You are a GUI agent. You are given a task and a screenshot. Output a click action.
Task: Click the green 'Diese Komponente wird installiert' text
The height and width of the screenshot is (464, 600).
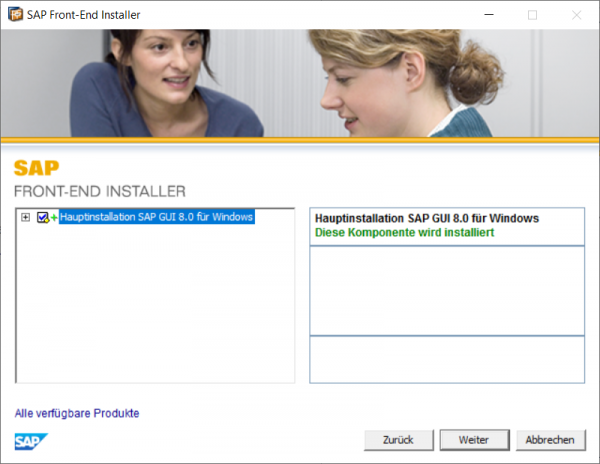(x=404, y=232)
